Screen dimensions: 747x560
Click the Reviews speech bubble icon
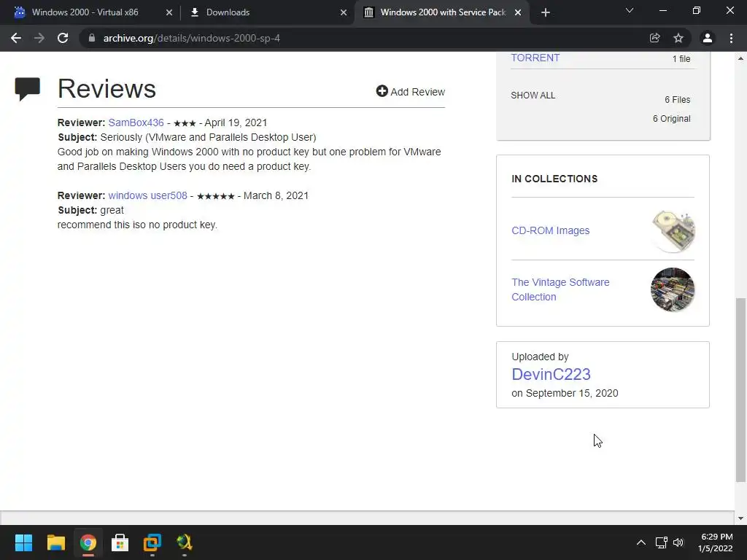(27, 89)
